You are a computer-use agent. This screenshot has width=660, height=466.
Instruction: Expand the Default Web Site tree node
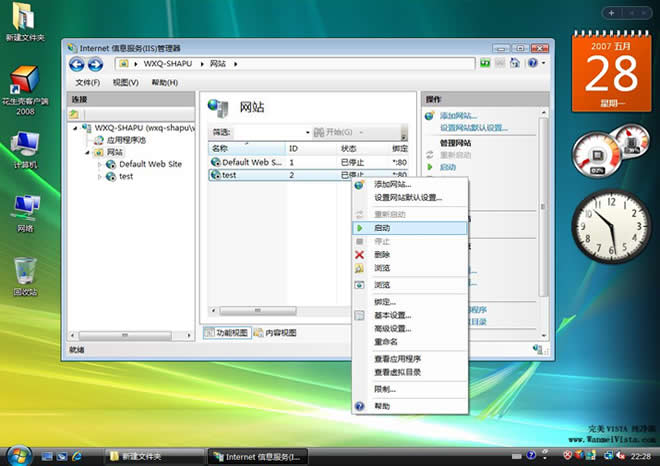pos(100,164)
